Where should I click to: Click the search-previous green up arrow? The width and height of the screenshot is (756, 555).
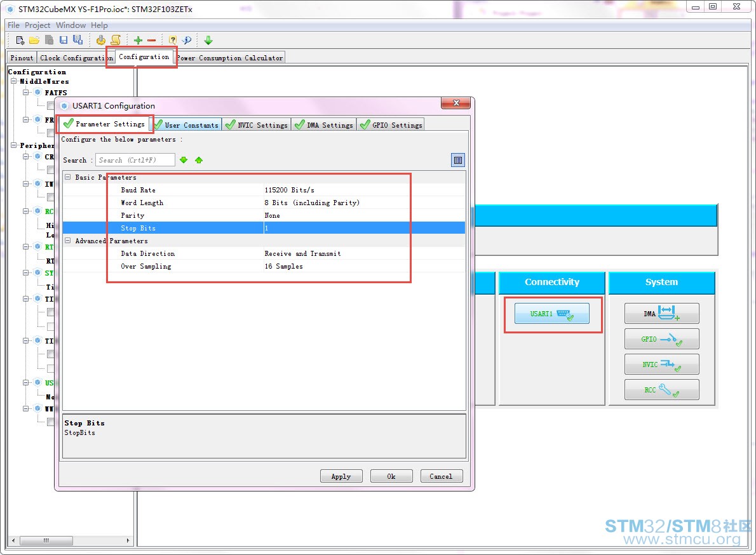(x=199, y=160)
